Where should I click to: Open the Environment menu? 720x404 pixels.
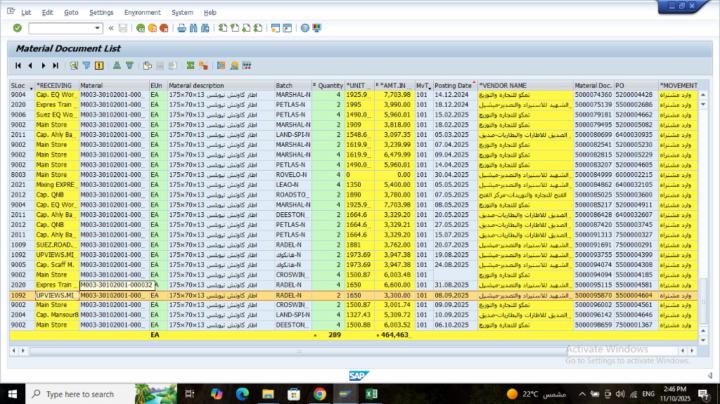coord(141,12)
